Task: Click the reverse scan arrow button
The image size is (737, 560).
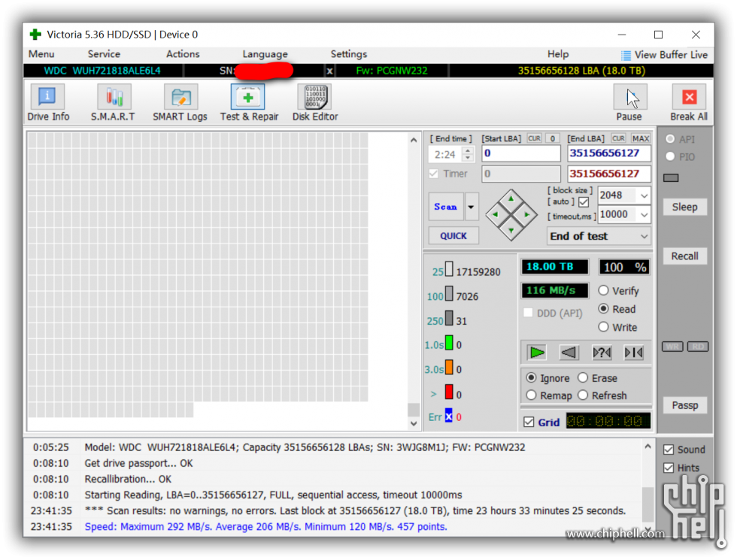Action: 569,353
